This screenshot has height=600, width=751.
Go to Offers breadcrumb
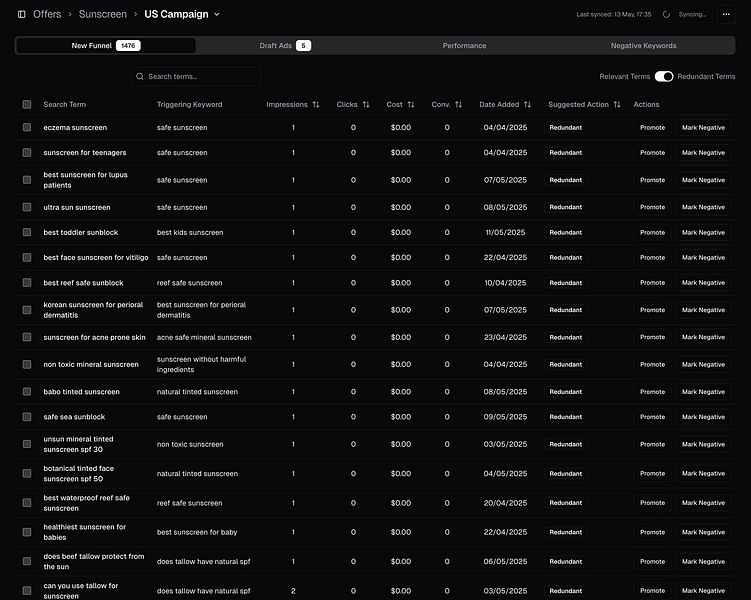(47, 14)
